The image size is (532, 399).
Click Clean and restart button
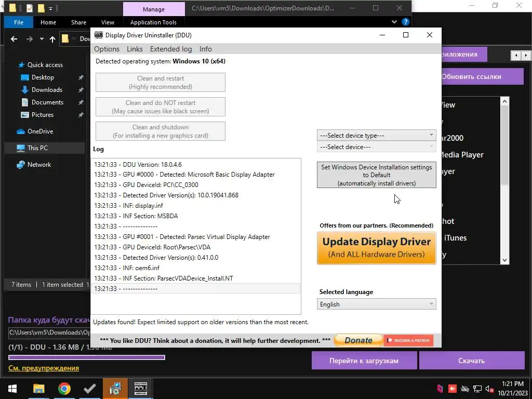[x=160, y=83]
